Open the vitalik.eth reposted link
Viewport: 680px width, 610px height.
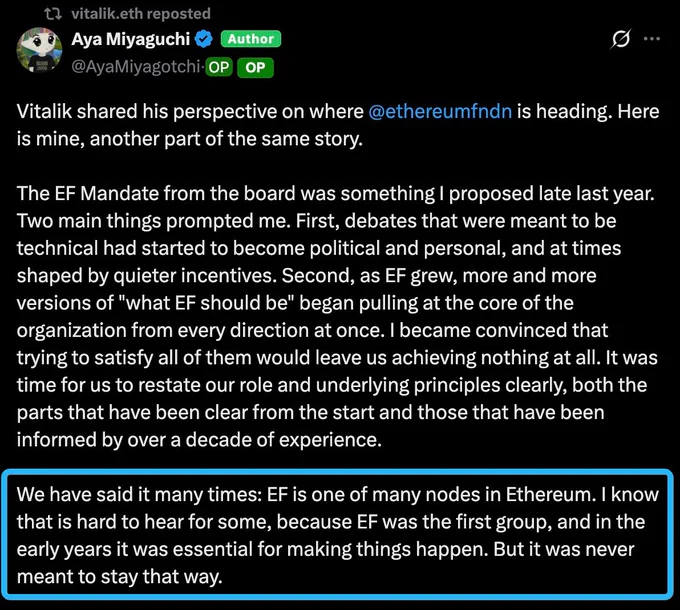point(141,14)
